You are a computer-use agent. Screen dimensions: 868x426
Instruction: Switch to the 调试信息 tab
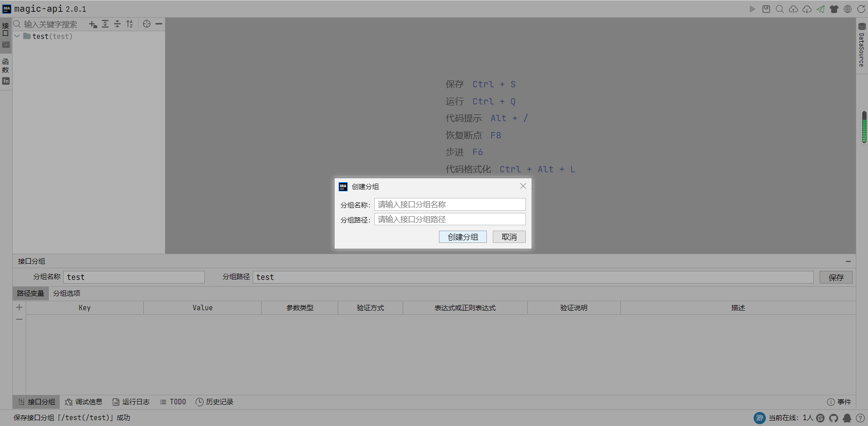[84, 402]
